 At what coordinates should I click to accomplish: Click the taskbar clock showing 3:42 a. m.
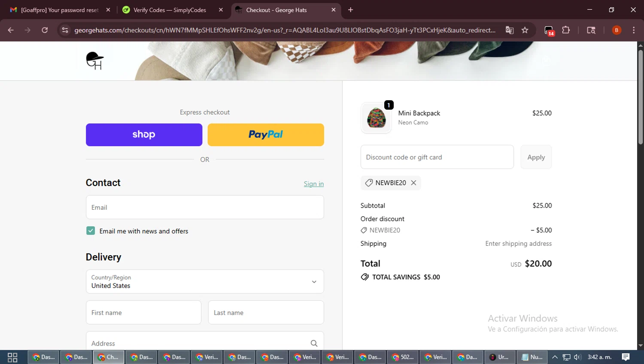tap(600, 357)
